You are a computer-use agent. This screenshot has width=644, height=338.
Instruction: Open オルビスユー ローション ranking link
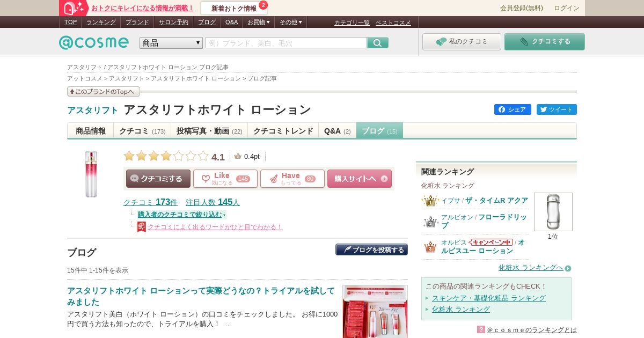click(x=483, y=247)
